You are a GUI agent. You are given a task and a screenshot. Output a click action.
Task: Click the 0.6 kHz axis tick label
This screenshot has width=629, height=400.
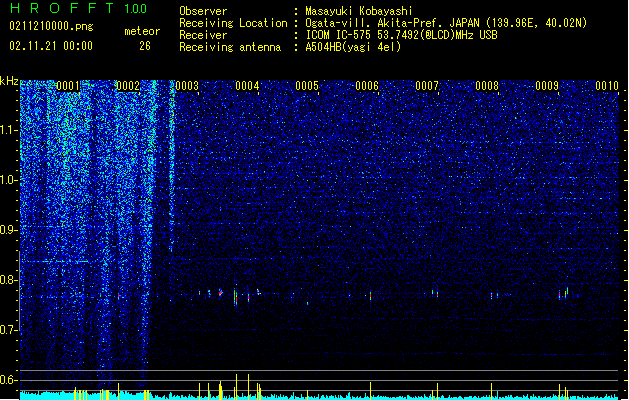pyautogui.click(x=9, y=380)
